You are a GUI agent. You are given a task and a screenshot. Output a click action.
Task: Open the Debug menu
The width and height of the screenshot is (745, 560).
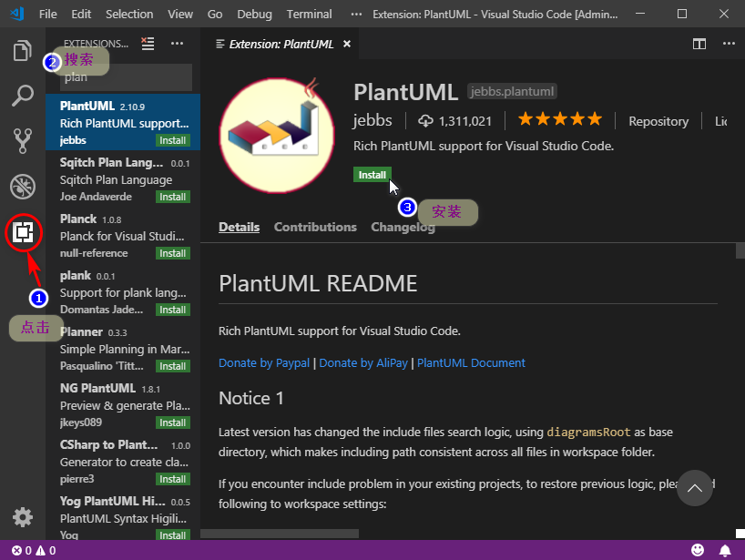point(254,15)
